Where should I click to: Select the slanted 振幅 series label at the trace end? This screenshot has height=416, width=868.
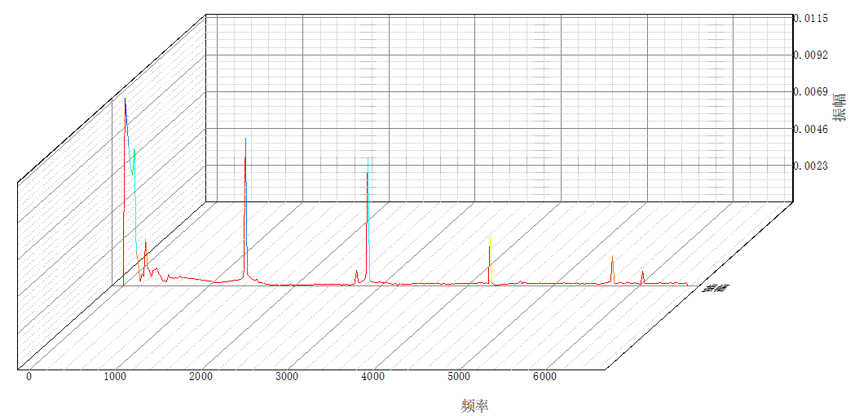716,288
